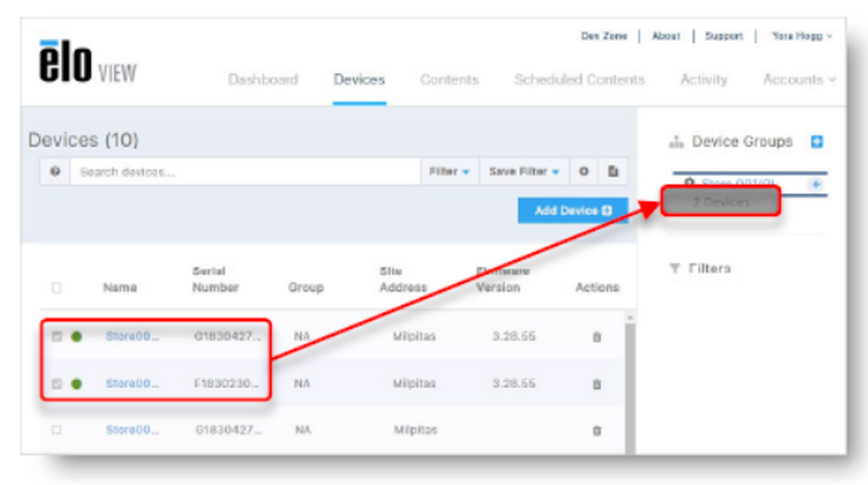Click the gear settings icon in toolbar
Image resolution: width=868 pixels, height=485 pixels.
click(x=583, y=171)
